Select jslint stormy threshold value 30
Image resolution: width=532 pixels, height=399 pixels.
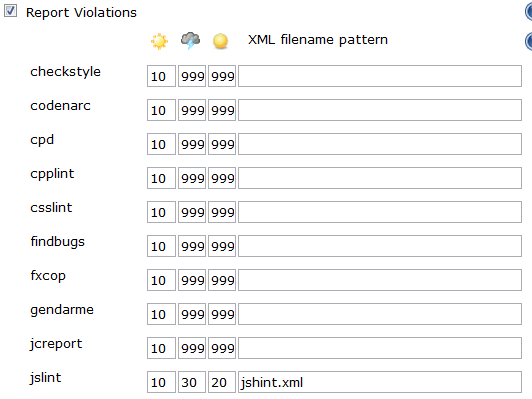pos(192,382)
